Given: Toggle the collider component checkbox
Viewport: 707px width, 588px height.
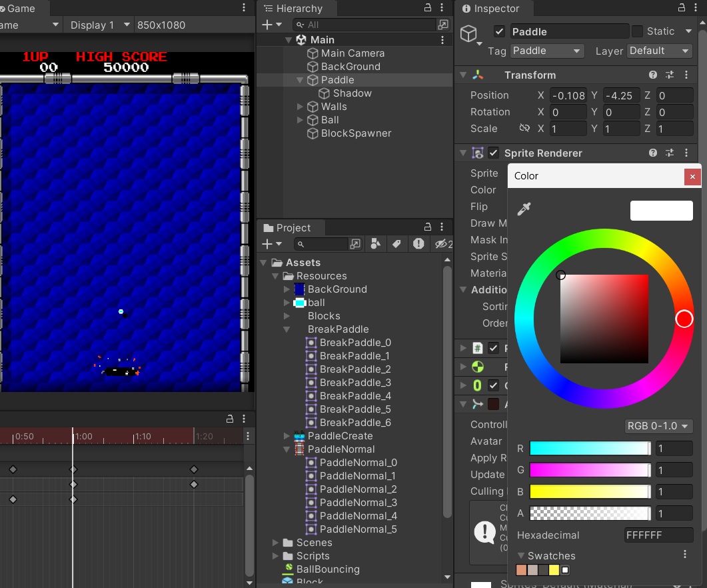Looking at the screenshot, I should click(493, 385).
